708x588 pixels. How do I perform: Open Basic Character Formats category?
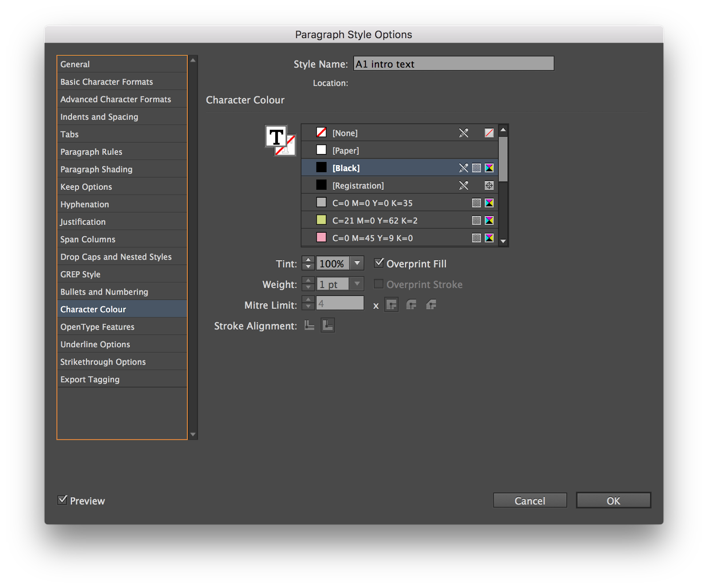pyautogui.click(x=122, y=82)
